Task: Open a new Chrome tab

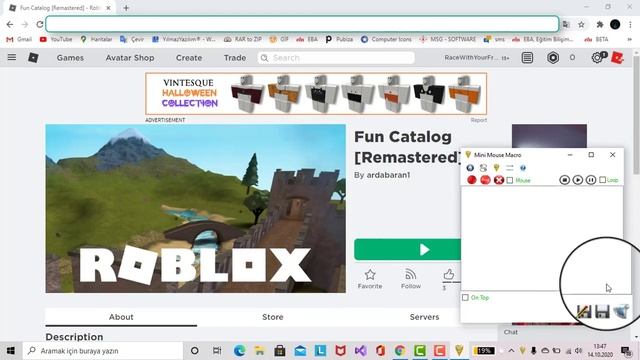Action: 126,8
